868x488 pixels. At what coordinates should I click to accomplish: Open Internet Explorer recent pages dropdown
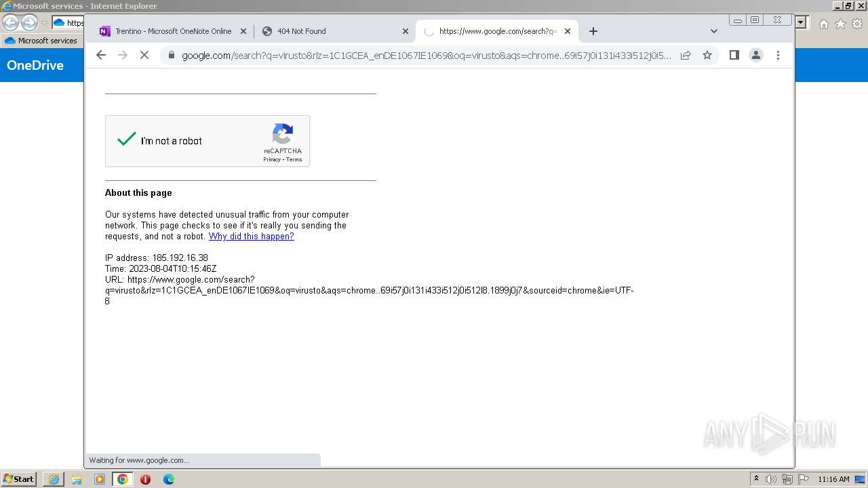pos(44,23)
